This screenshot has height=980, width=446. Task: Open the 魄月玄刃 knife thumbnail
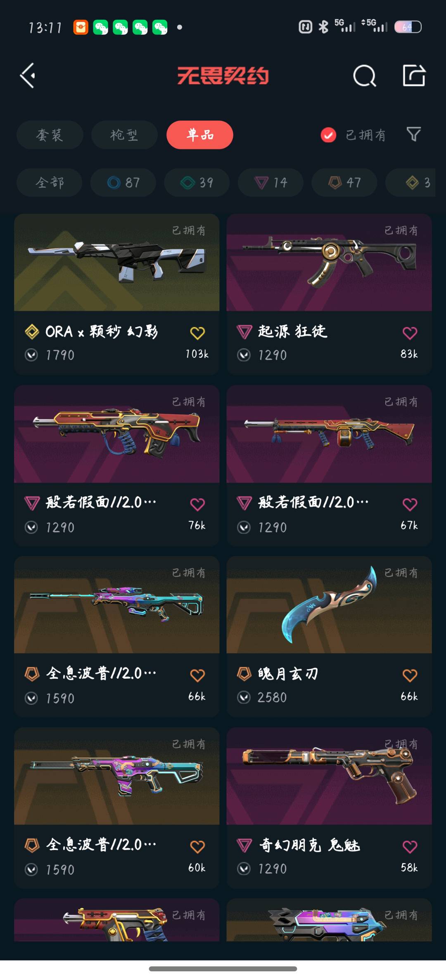[x=329, y=605]
